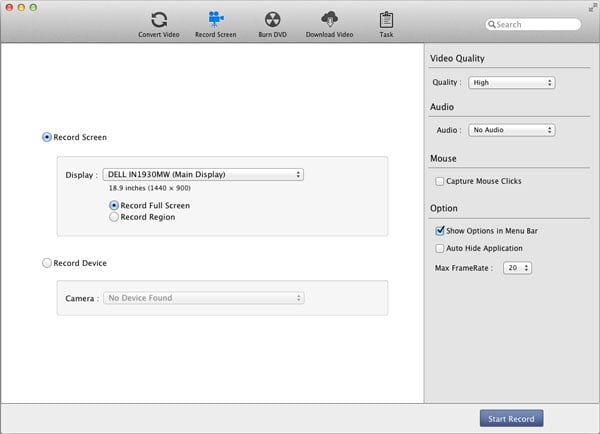Click inside the Search field
This screenshot has width=600, height=434.
(533, 24)
